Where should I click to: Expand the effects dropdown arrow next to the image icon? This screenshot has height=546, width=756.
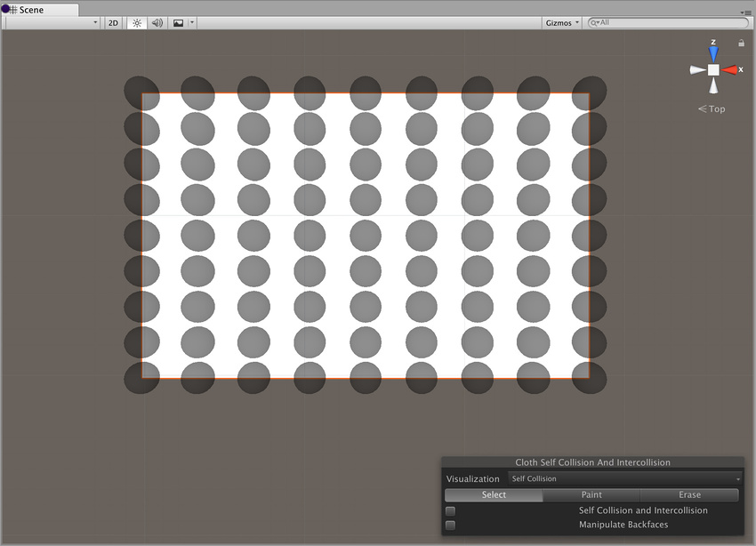click(190, 22)
